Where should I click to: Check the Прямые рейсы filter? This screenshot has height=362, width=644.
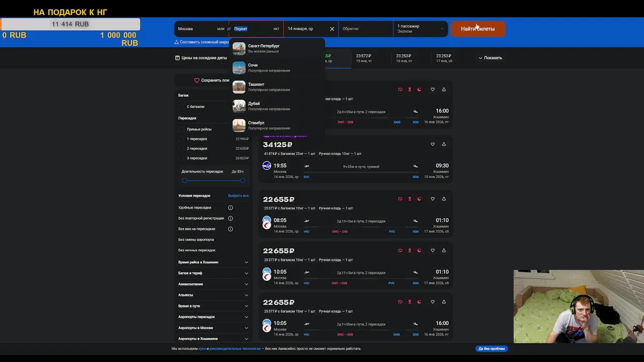click(182, 129)
